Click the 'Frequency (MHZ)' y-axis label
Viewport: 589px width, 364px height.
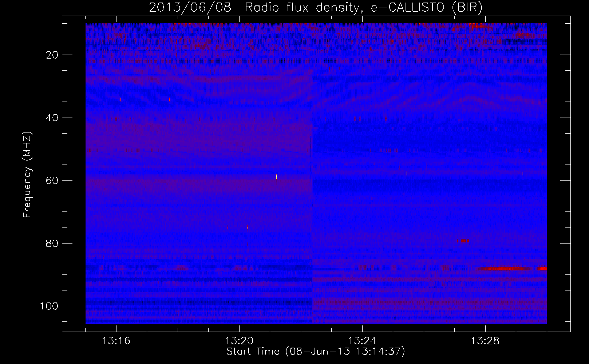pyautogui.click(x=27, y=175)
